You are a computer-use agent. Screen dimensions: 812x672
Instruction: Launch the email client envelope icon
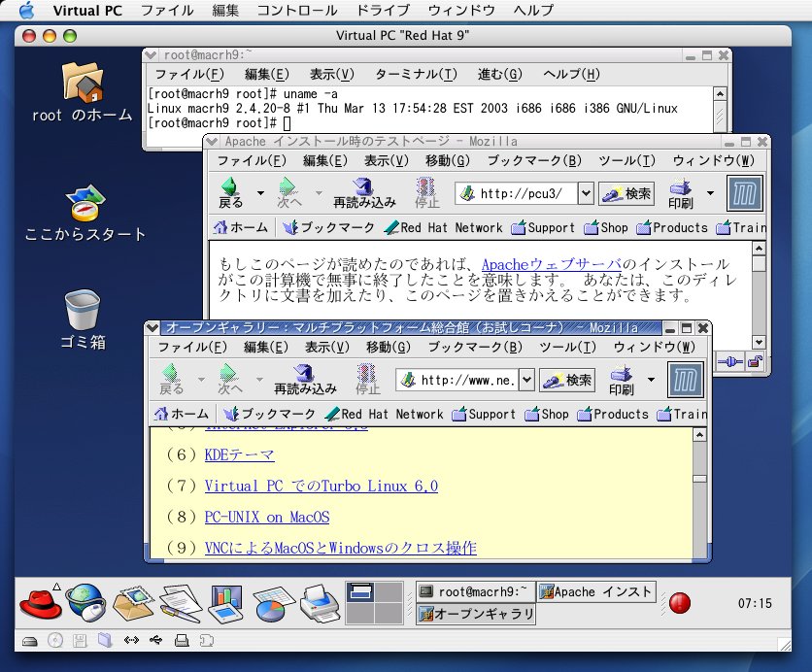click(x=133, y=603)
